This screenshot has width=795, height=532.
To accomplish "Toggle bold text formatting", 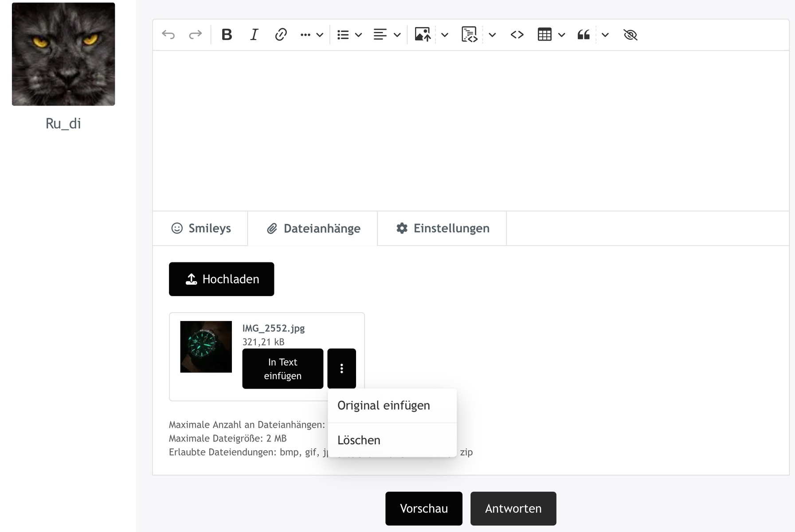I will pyautogui.click(x=227, y=35).
